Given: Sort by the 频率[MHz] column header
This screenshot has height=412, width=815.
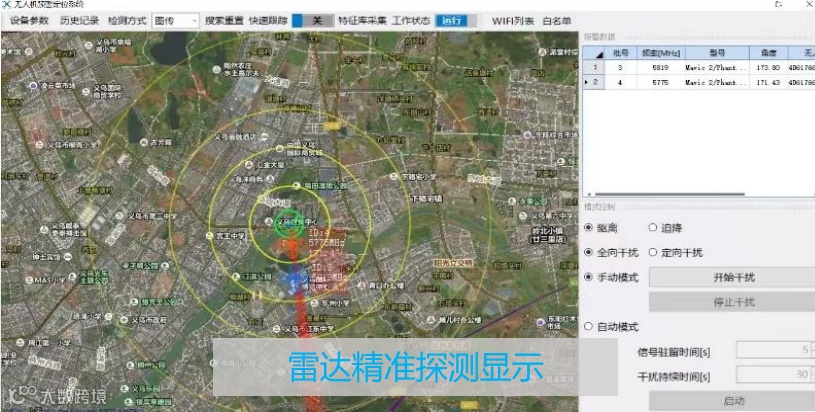Looking at the screenshot, I should pyautogui.click(x=662, y=52).
